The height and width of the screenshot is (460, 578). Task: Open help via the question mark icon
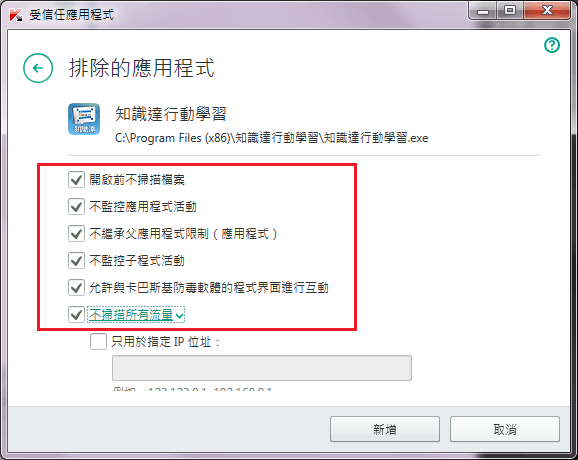click(552, 45)
